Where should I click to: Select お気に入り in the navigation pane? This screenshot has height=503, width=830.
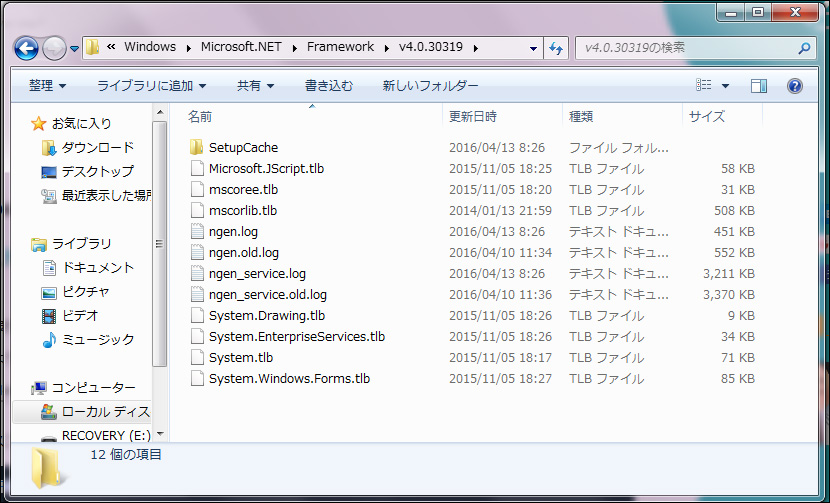(82, 123)
